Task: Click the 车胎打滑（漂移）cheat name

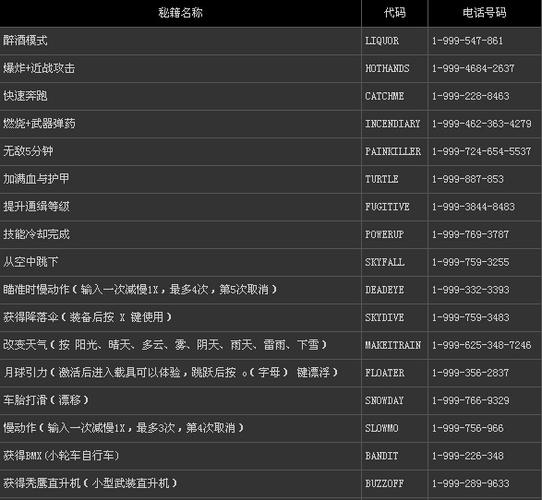Action: coord(46,400)
